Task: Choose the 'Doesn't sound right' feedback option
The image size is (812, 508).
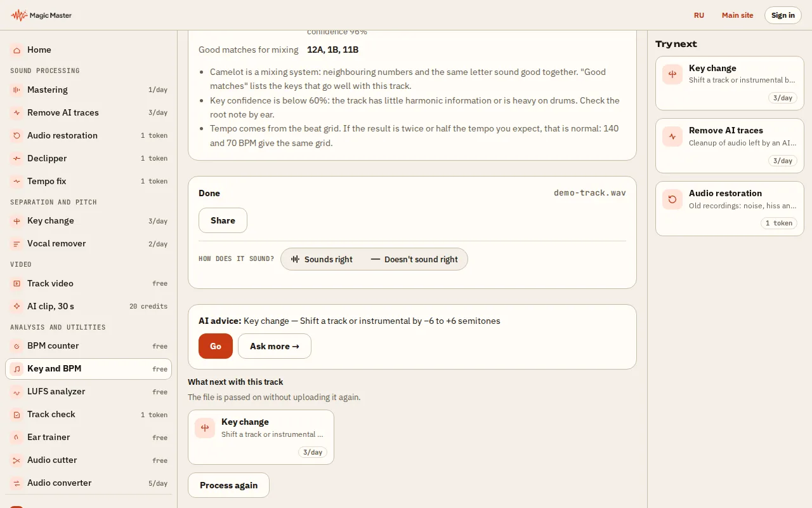Action: click(x=414, y=259)
